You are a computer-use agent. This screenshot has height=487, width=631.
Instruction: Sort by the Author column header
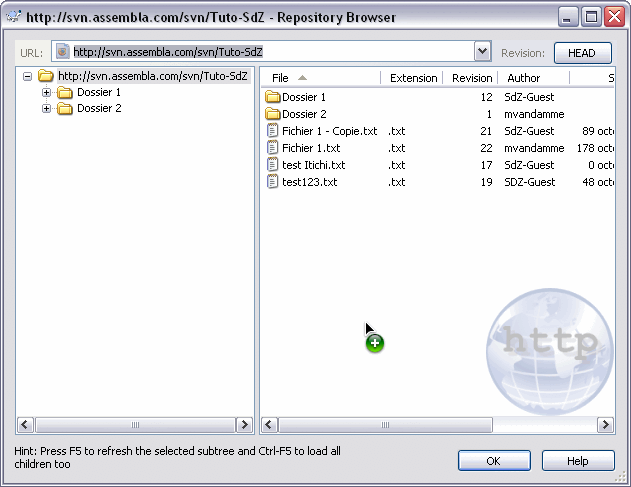point(534,78)
